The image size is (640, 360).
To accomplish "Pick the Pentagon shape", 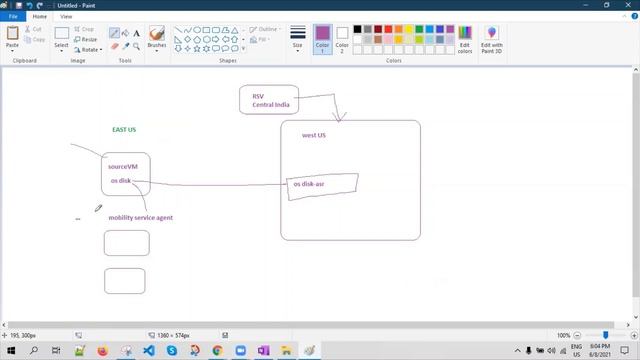I will coord(197,39).
